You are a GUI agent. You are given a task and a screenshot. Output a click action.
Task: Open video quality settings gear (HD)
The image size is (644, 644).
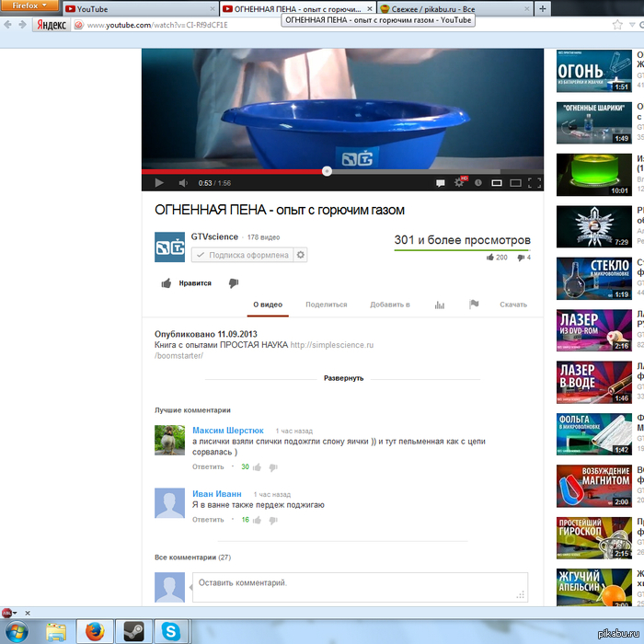(x=459, y=183)
